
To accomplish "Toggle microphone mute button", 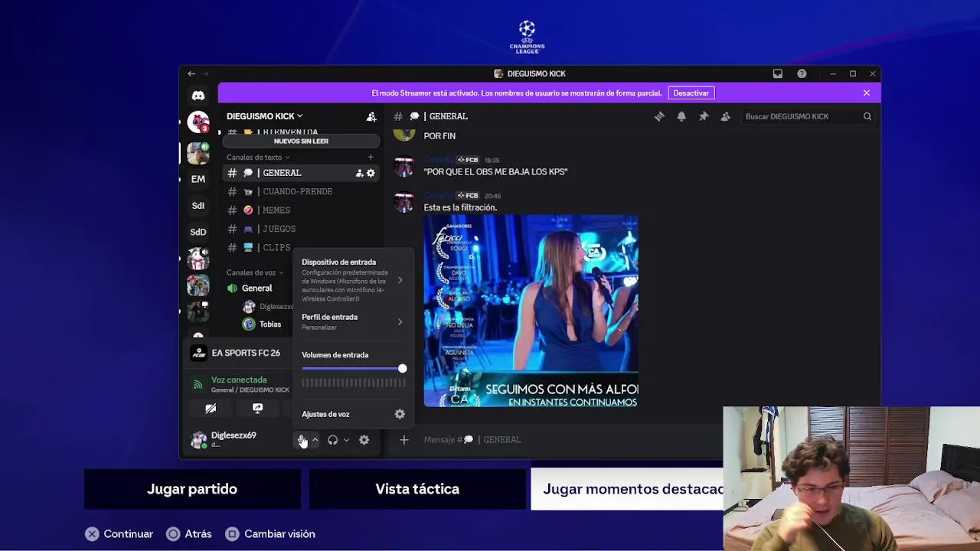I will 302,440.
